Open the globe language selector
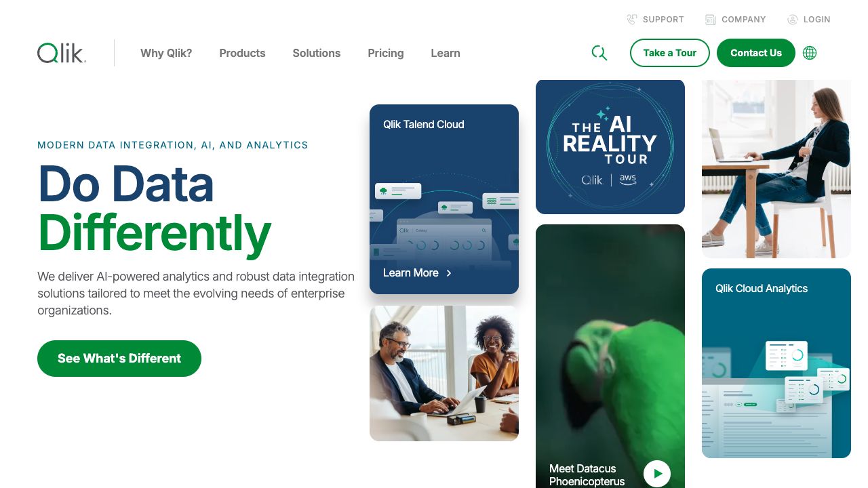The image size is (868, 488). tap(810, 53)
